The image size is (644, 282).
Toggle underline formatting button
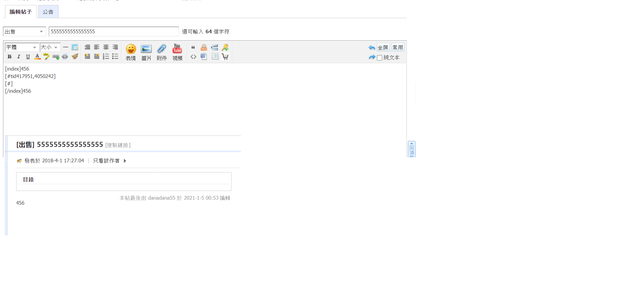pyautogui.click(x=28, y=57)
